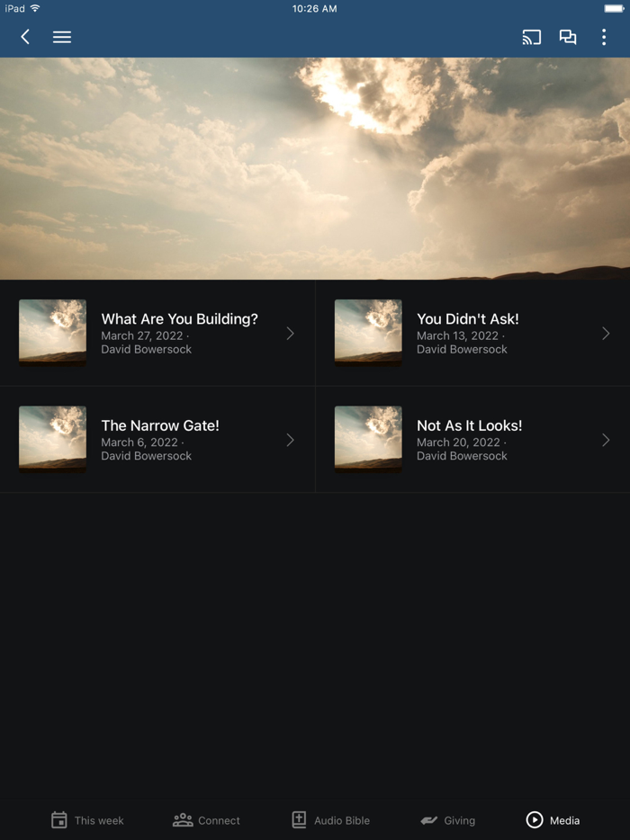The height and width of the screenshot is (840, 630).
Task: Switch to the Giving tab label
Action: pos(460,820)
